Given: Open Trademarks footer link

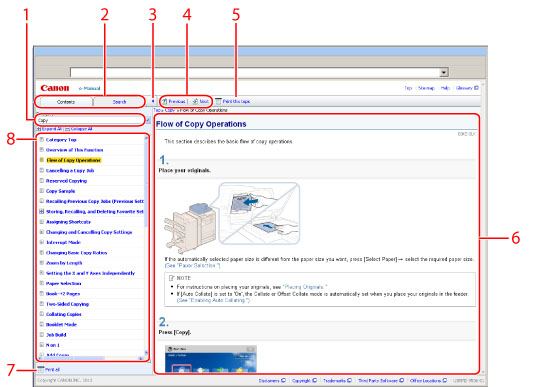Looking at the screenshot, I should [x=337, y=380].
